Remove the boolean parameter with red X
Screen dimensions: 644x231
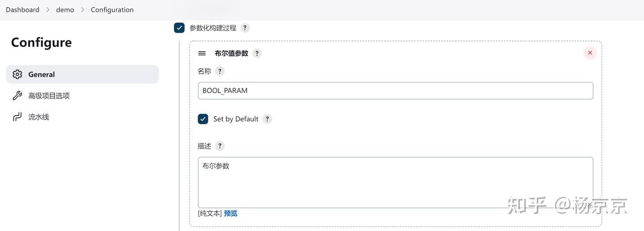point(590,53)
